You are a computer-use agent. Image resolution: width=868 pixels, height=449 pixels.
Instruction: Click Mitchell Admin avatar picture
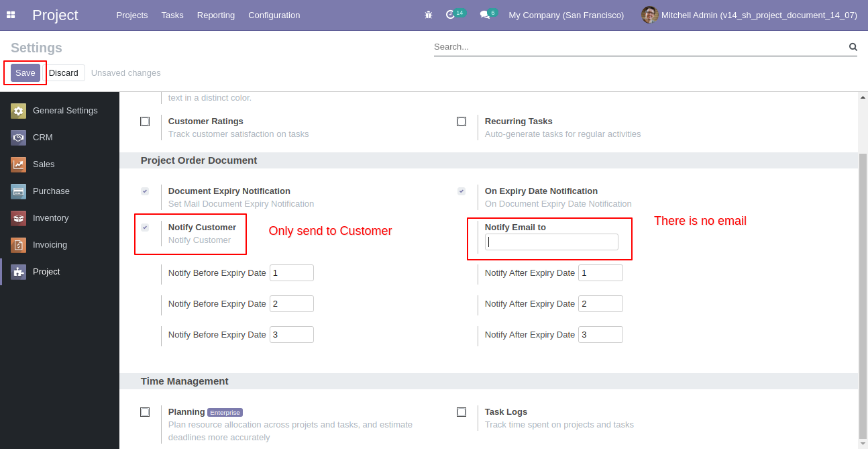point(649,15)
